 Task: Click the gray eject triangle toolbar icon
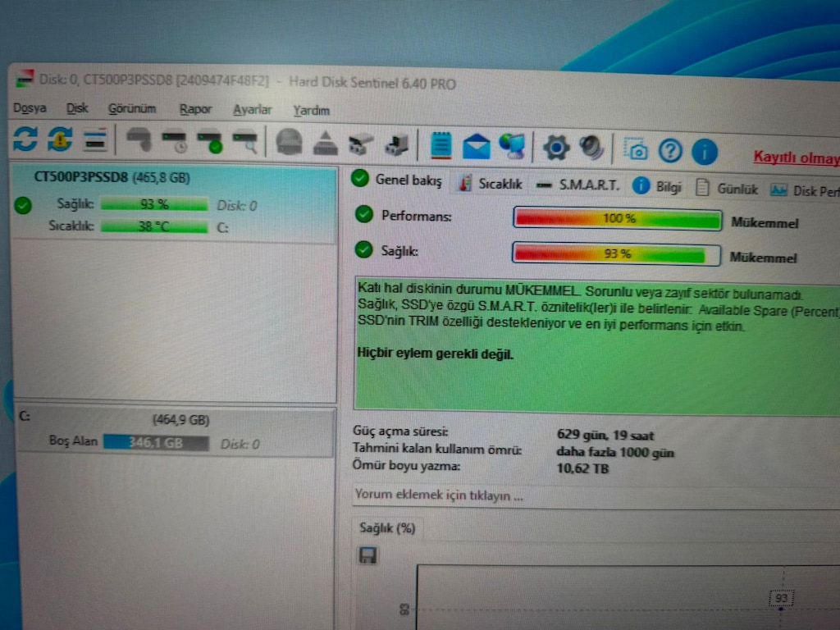(x=325, y=144)
